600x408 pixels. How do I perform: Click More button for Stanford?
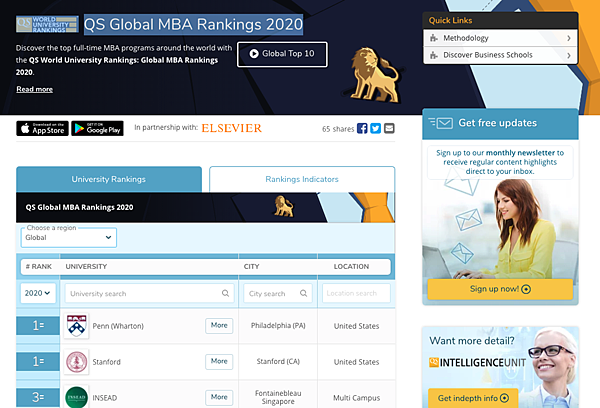tap(219, 361)
